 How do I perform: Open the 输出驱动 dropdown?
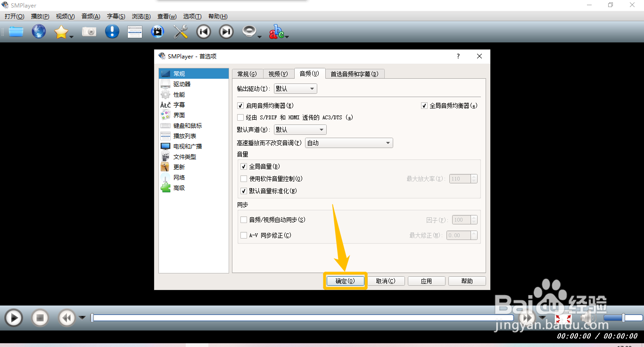296,89
